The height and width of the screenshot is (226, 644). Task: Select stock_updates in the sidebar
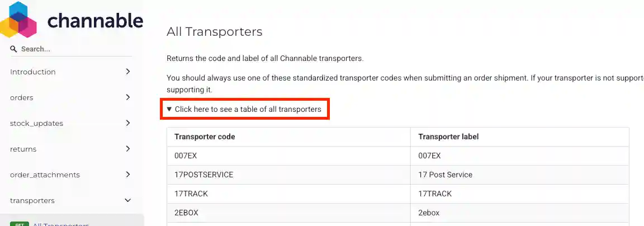pos(36,124)
